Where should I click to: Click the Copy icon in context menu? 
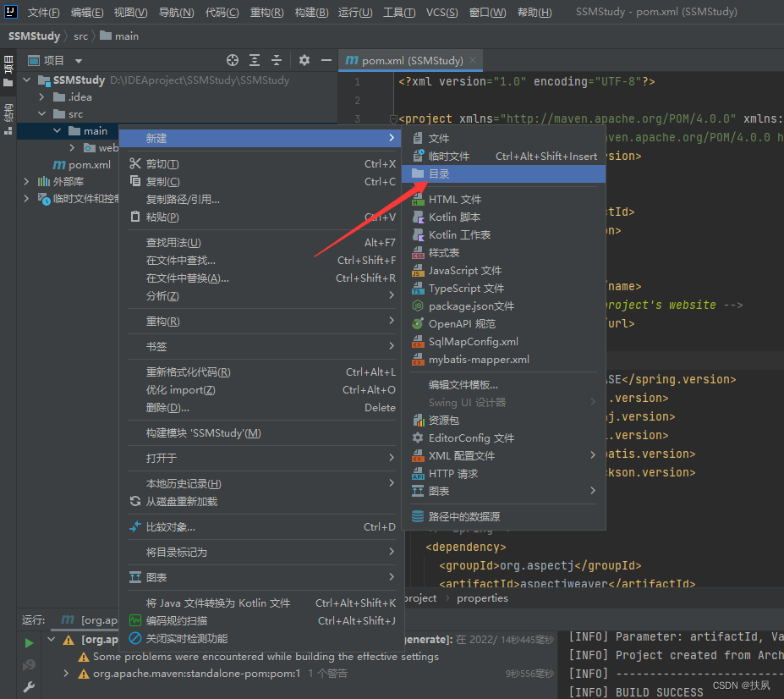click(x=135, y=181)
